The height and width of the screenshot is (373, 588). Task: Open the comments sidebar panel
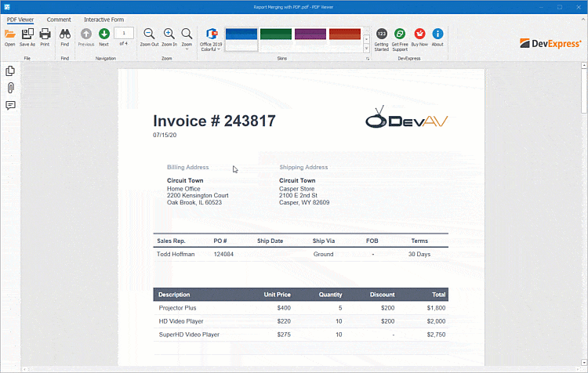(x=10, y=105)
